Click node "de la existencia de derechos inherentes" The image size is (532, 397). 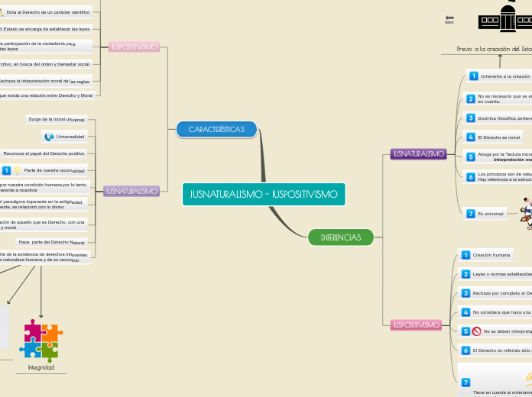pyautogui.click(x=45, y=257)
